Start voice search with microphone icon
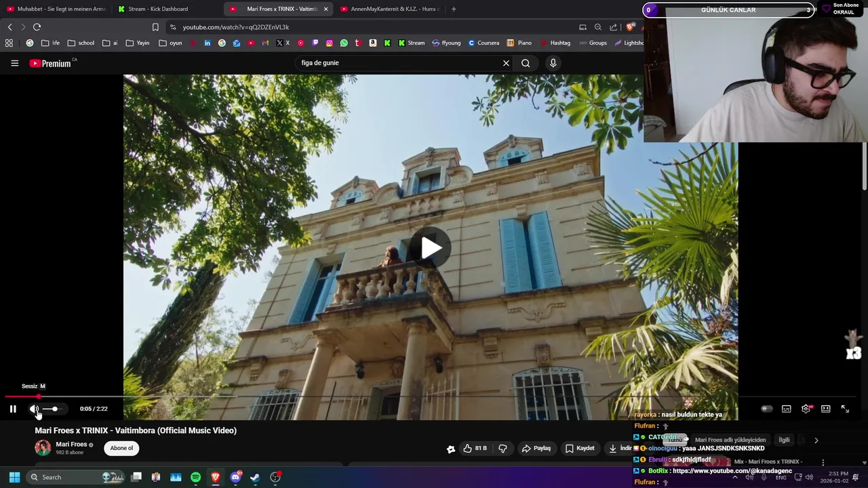The height and width of the screenshot is (488, 868). tap(553, 63)
